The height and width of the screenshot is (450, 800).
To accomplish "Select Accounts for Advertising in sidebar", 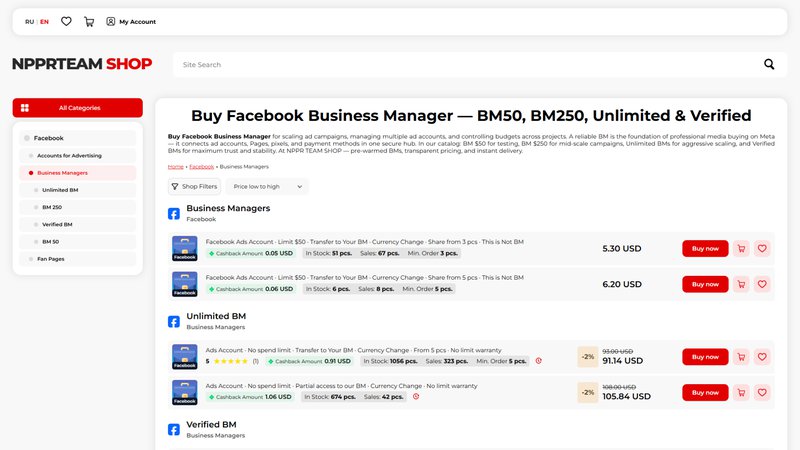I will point(78,155).
